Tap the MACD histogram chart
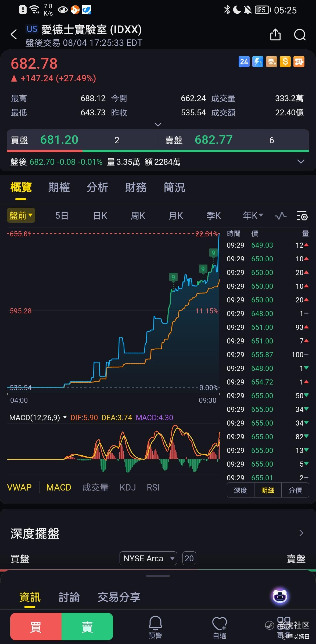 [113, 449]
